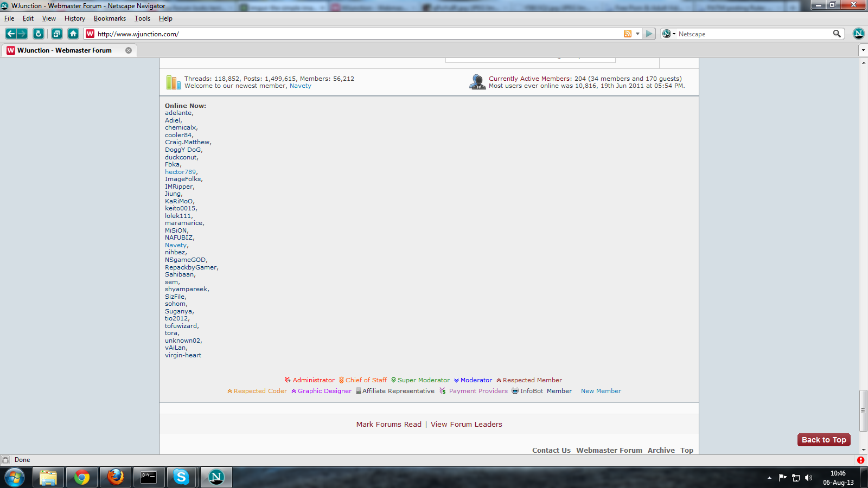The width and height of the screenshot is (868, 488).
Task: Click the search magnifier icon
Action: pos(837,34)
